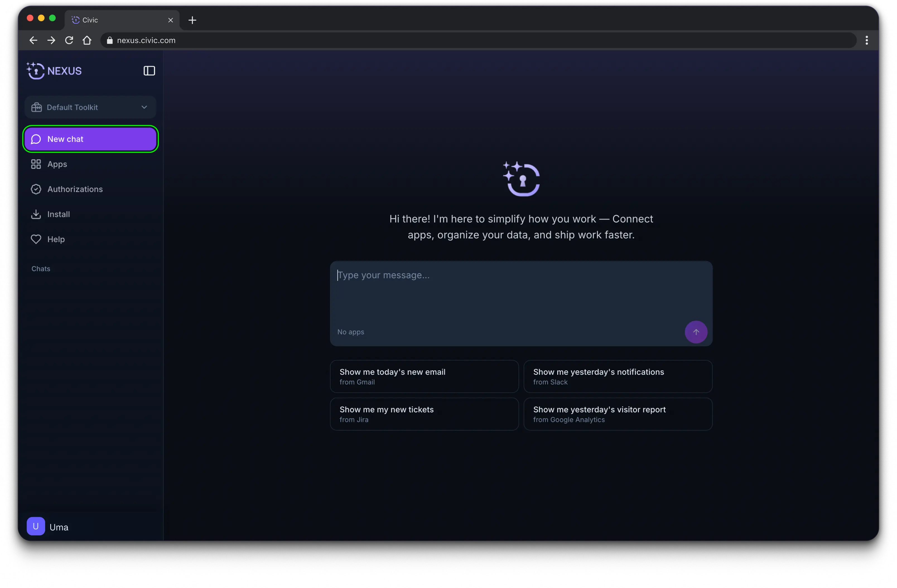Screen dimensions: 897x588
Task: Open the Uma user avatar
Action: (36, 526)
